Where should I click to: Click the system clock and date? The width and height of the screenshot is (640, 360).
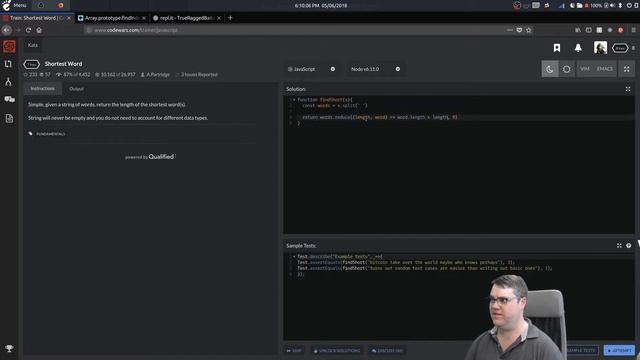[x=321, y=5]
